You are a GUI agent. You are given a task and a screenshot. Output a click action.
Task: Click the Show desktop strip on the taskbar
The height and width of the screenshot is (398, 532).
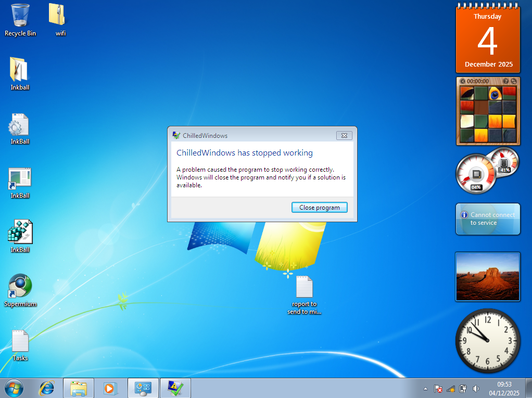(x=528, y=388)
